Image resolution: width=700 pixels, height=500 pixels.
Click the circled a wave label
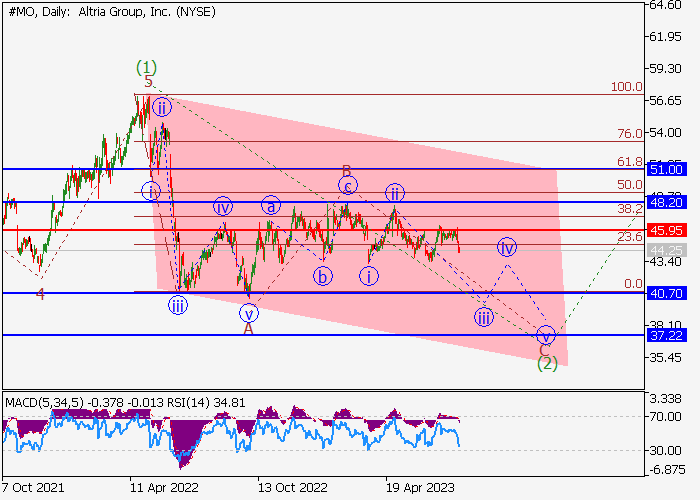click(x=271, y=206)
